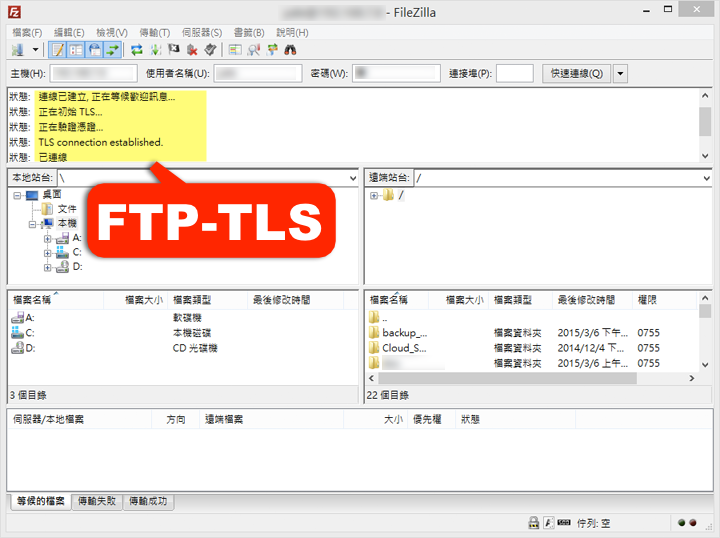720x538 pixels.
Task: Open the Site Manager icon
Action: pyautogui.click(x=18, y=50)
